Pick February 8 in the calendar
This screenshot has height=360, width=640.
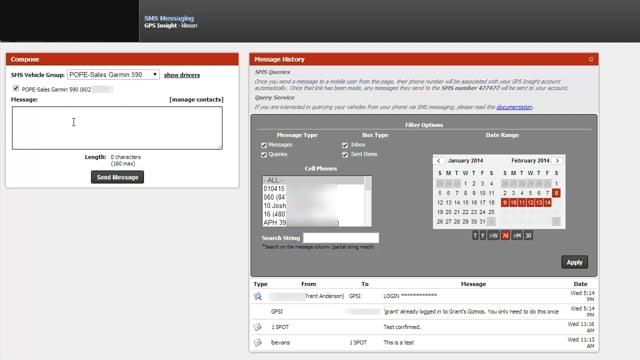(x=556, y=193)
